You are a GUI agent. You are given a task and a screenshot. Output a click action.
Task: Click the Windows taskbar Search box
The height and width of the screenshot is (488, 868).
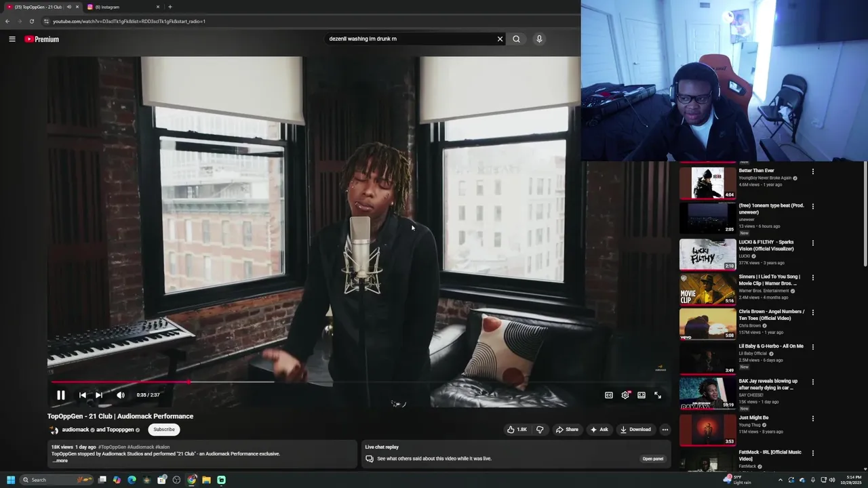(56, 480)
